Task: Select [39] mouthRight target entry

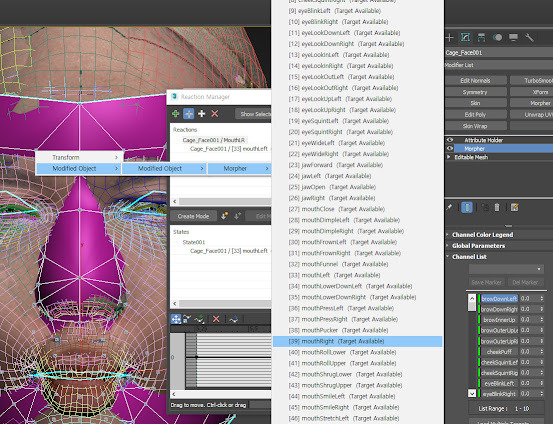Action: [x=357, y=341]
